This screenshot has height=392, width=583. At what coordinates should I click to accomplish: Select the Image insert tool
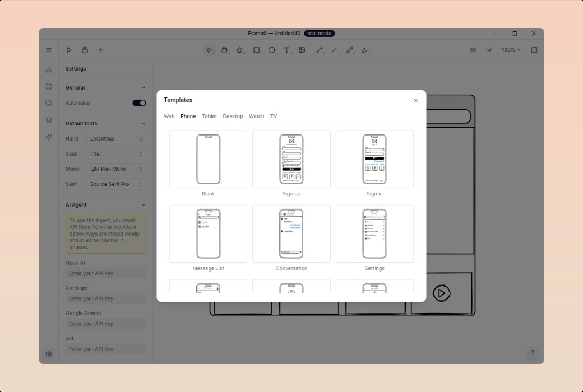click(302, 50)
